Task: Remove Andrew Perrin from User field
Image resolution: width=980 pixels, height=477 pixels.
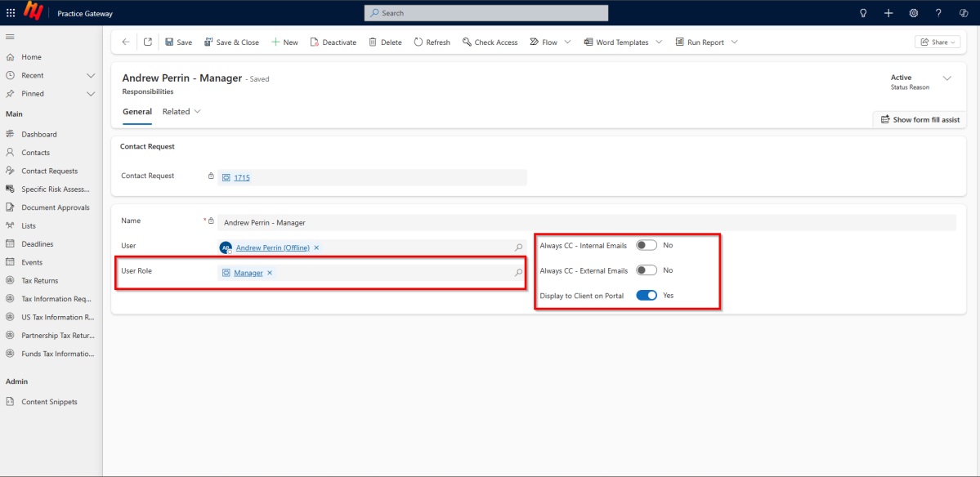Action: [316, 247]
